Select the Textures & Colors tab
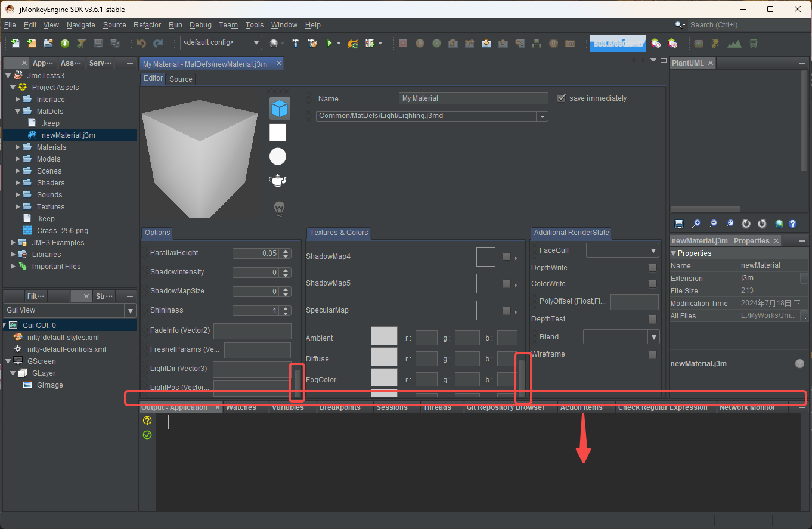 339,233
